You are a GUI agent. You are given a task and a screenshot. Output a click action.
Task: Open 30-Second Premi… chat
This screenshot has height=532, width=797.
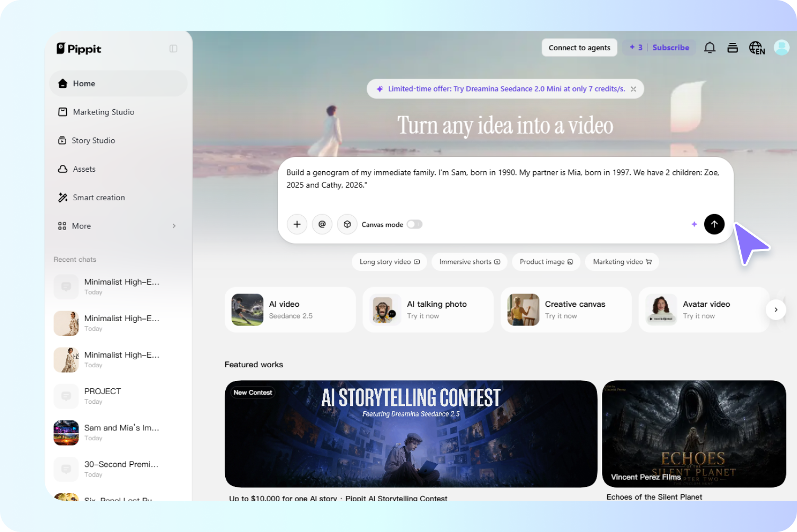[x=118, y=469]
